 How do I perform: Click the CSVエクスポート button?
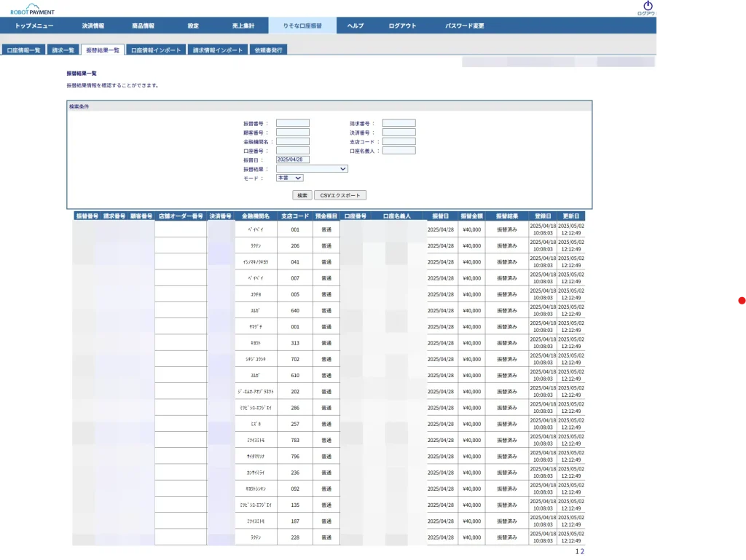[x=340, y=195]
